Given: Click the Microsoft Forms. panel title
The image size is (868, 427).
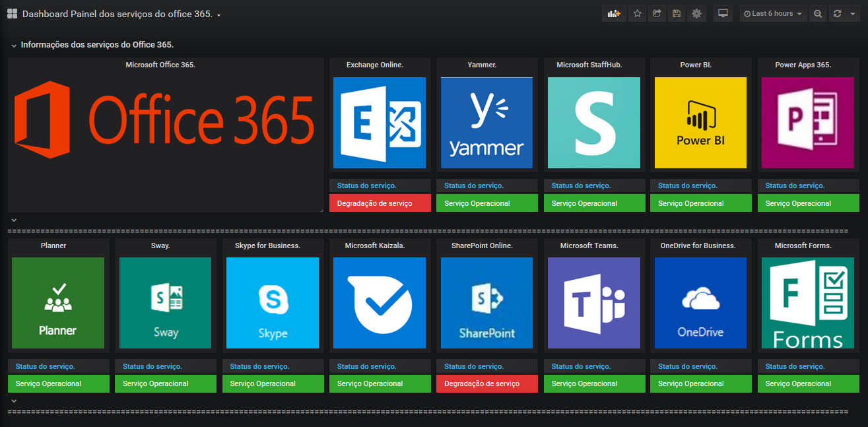Looking at the screenshot, I should tap(803, 246).
